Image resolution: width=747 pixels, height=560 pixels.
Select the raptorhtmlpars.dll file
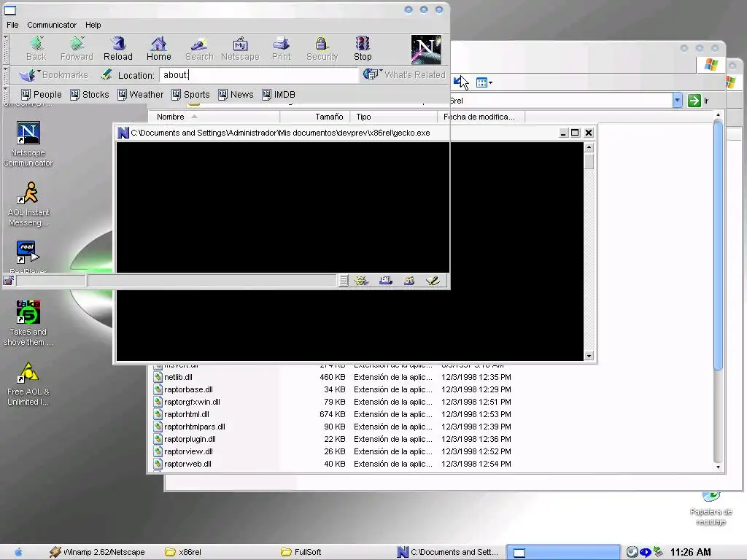point(194,427)
